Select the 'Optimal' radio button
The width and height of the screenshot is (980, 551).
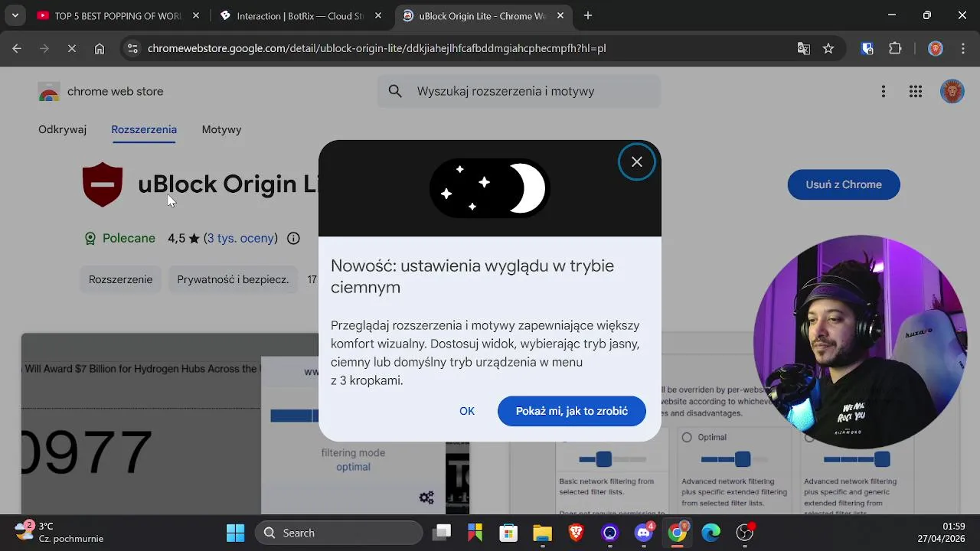(x=687, y=437)
